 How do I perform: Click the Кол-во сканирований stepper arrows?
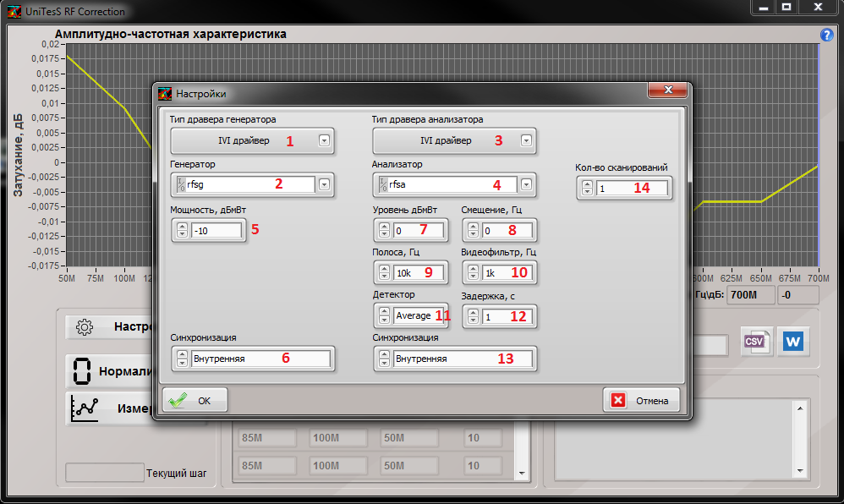coord(588,189)
